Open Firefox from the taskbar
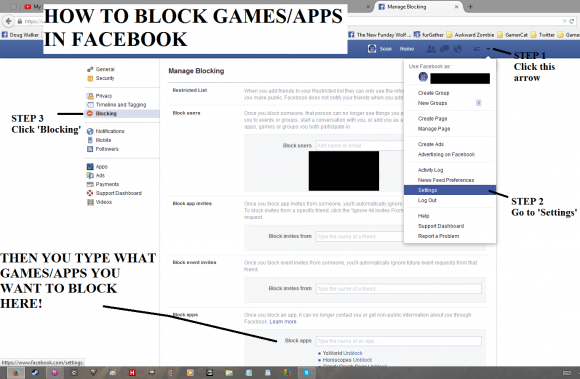 point(16,373)
